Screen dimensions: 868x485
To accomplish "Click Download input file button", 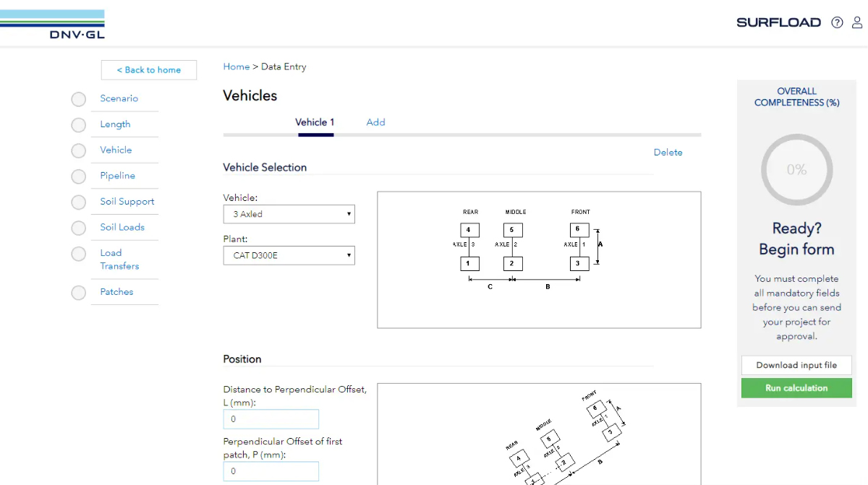I will tap(796, 365).
